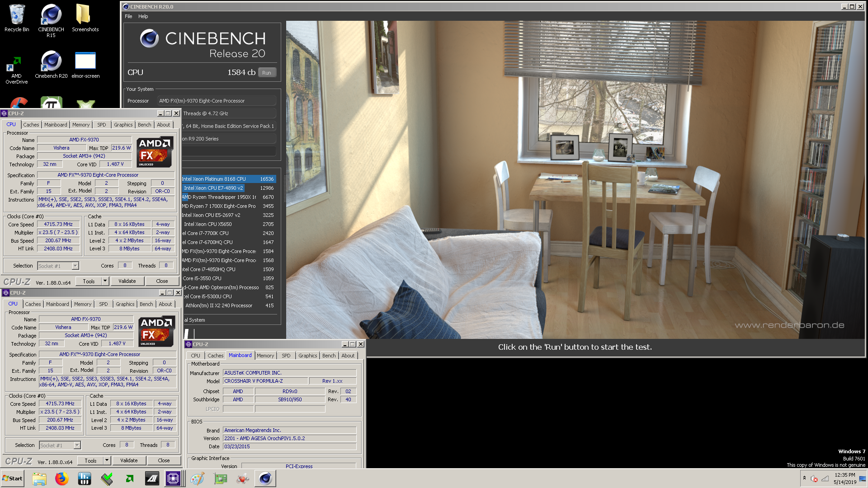The height and width of the screenshot is (488, 868).
Task: Open the HWiNFO-style blue bars taskbar icon
Action: pyautogui.click(x=85, y=479)
